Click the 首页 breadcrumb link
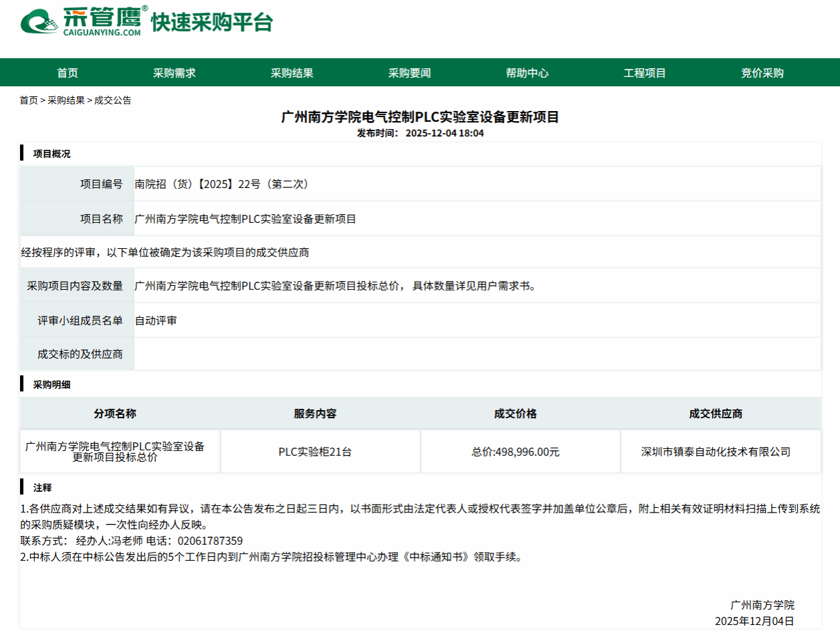The image size is (840, 631). (29, 100)
